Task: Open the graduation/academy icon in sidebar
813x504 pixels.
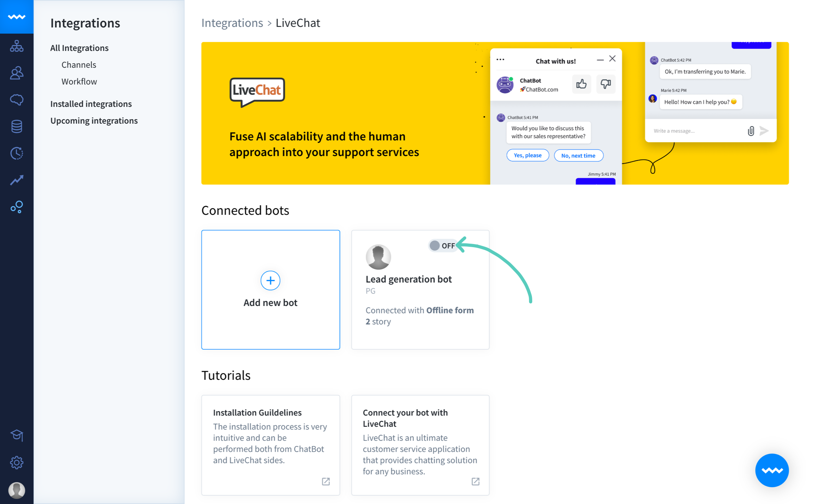Action: click(16, 435)
